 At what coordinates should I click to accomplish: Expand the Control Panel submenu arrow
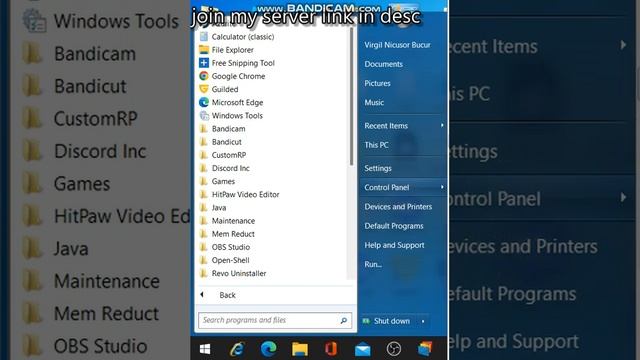coord(442,187)
